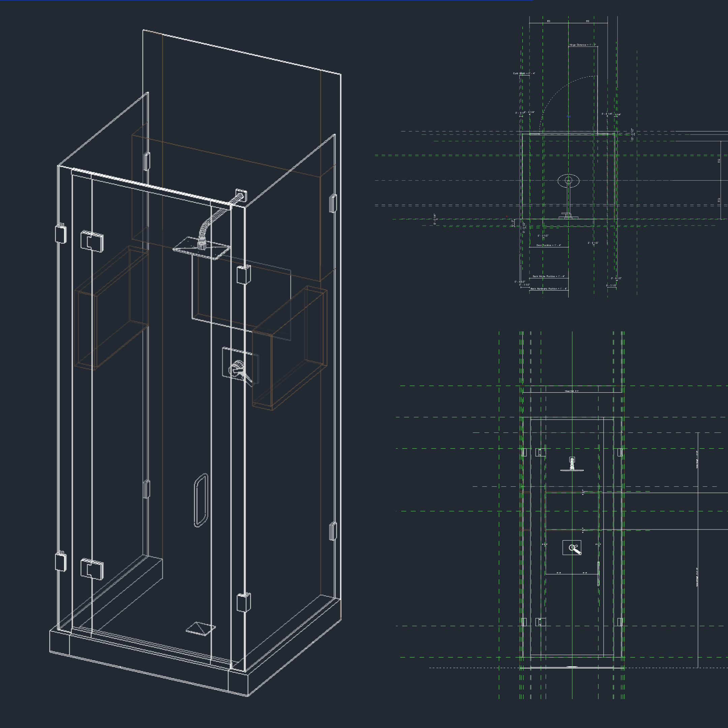
Task: Click the Back Hardware Position dimension label
Action: click(x=548, y=289)
